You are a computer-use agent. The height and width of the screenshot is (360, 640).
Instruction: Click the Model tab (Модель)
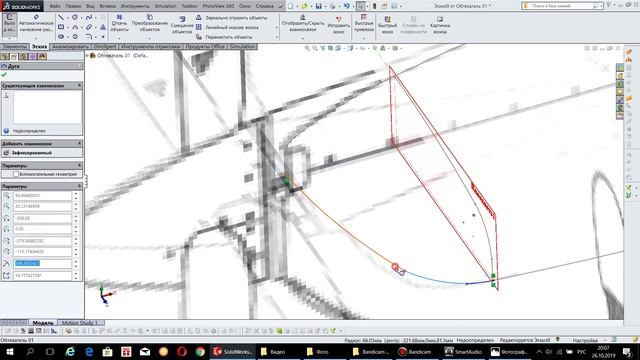43,323
